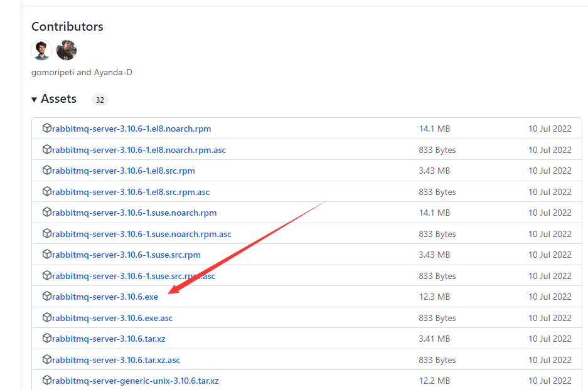Click 12.3 MB size of exe file

[434, 297]
